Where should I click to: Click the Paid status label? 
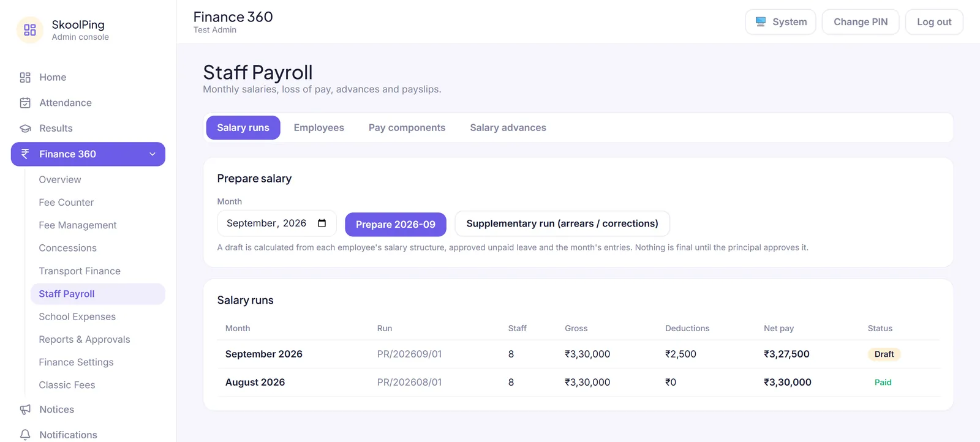click(883, 383)
